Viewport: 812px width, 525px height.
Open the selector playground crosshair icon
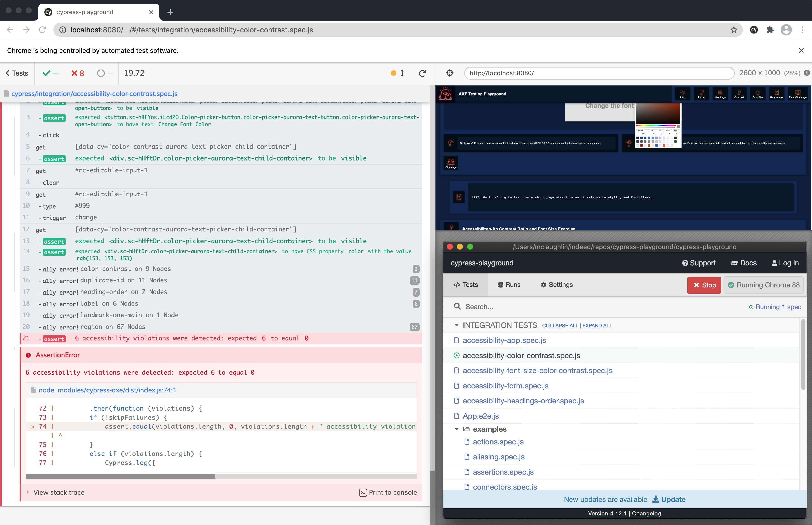(x=450, y=73)
